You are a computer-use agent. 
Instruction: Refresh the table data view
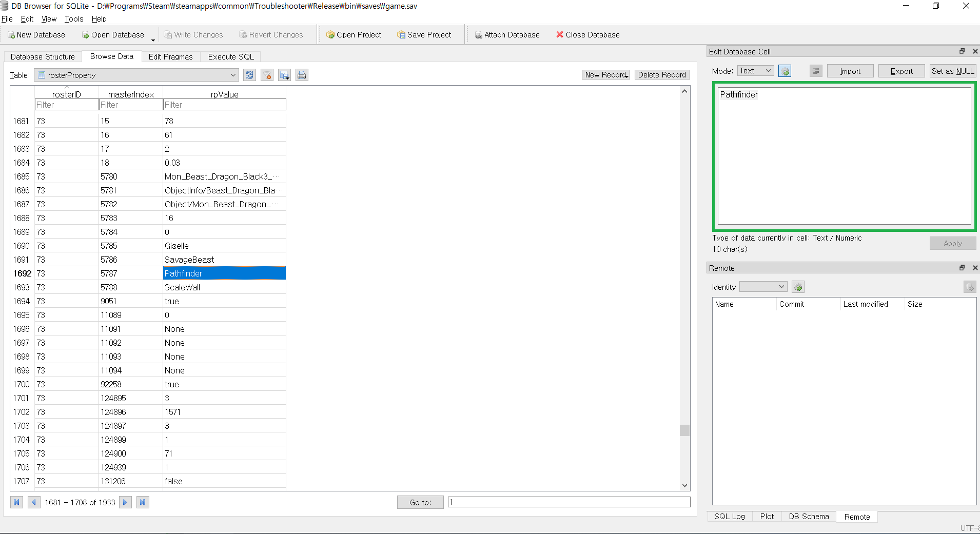(250, 75)
